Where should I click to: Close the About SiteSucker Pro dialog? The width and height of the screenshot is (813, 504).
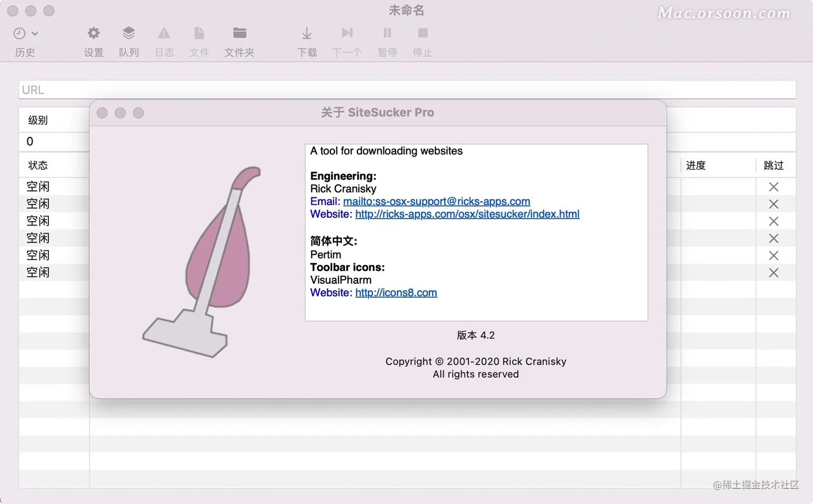102,113
